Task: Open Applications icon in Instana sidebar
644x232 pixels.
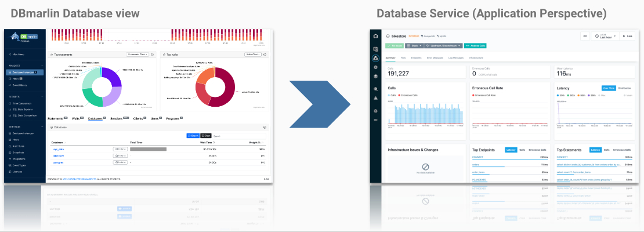Action: click(375, 57)
